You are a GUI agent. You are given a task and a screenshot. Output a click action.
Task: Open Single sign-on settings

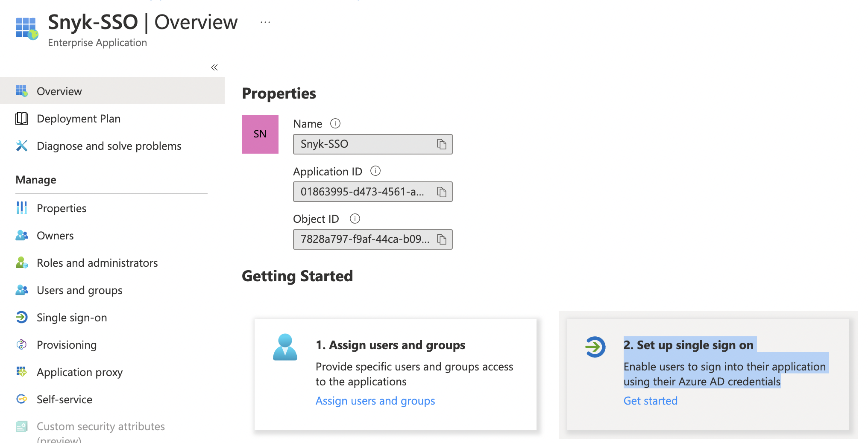click(x=71, y=317)
